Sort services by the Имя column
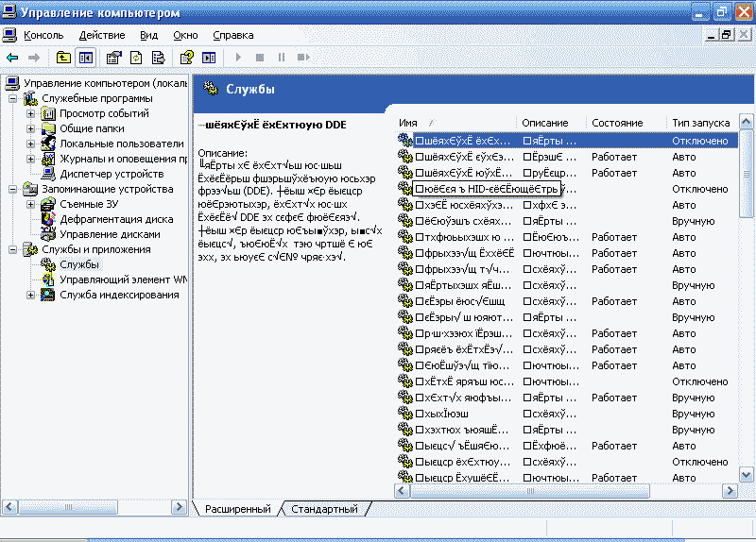 (x=455, y=123)
